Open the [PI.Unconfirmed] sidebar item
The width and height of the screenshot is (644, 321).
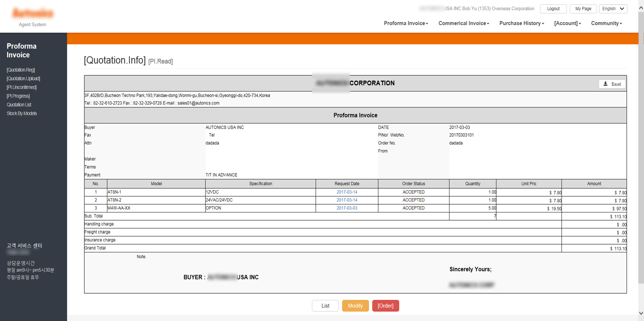coord(22,87)
